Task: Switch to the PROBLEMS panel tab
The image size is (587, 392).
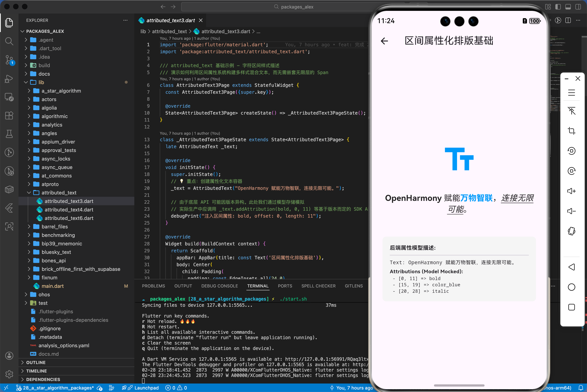Action: (x=153, y=286)
